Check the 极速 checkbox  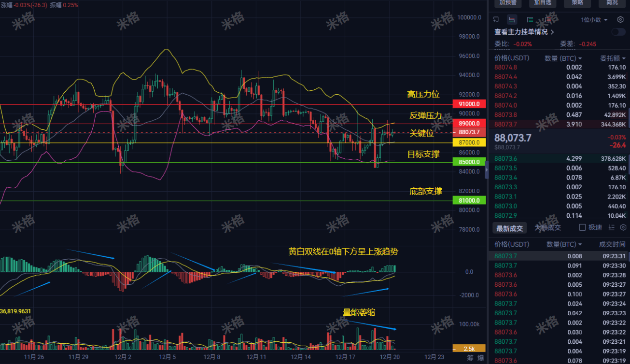tap(582, 227)
